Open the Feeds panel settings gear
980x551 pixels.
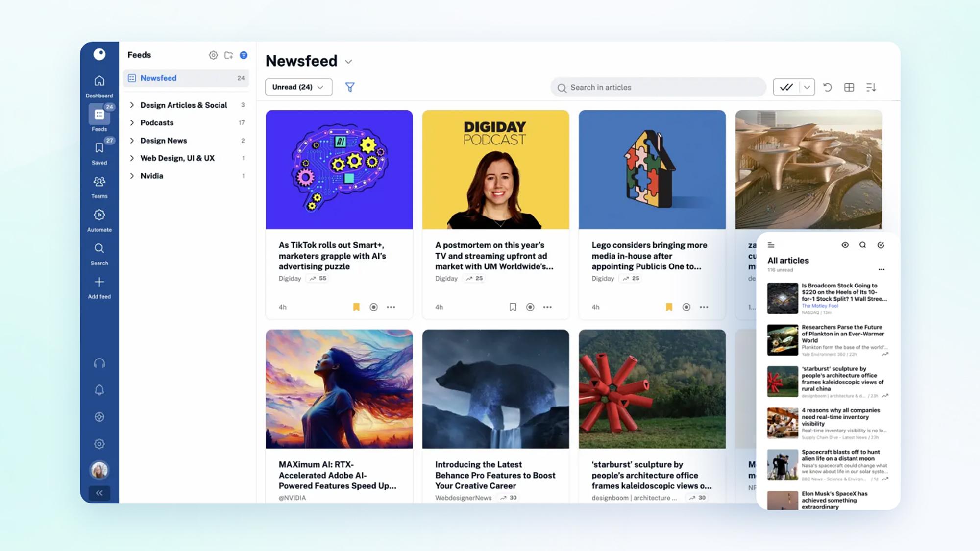pyautogui.click(x=214, y=55)
